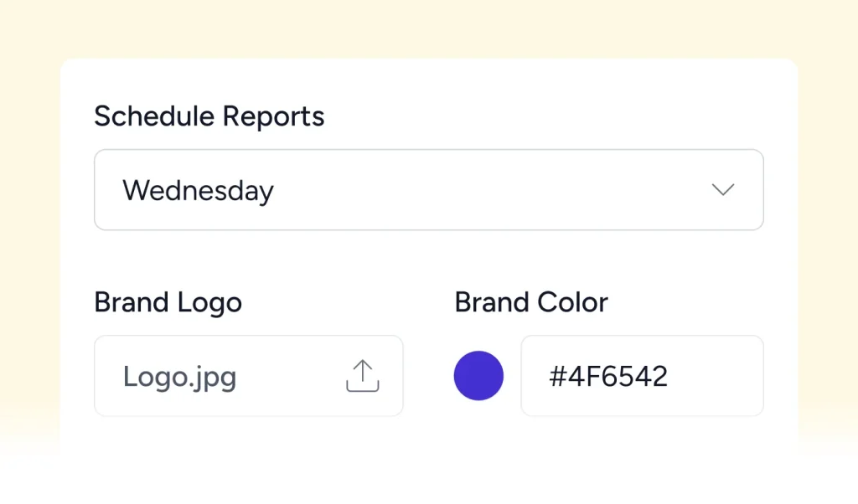Image resolution: width=858 pixels, height=504 pixels.
Task: Focus the hex code text box
Action: point(642,376)
